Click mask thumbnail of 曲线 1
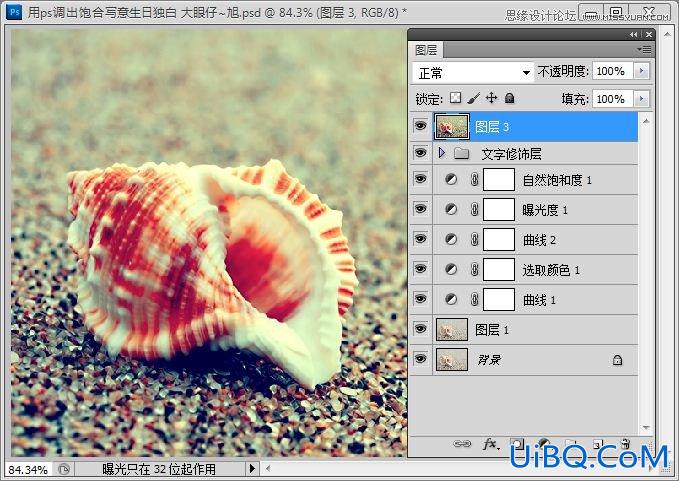Image resolution: width=679 pixels, height=481 pixels. (499, 300)
